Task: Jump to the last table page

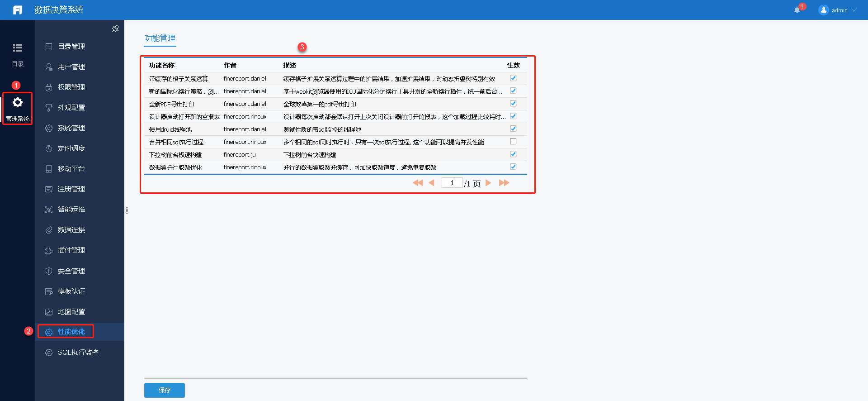Action: click(504, 183)
